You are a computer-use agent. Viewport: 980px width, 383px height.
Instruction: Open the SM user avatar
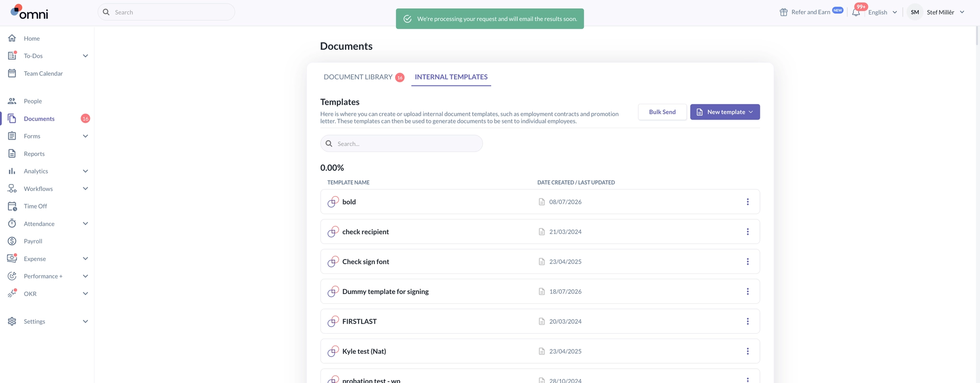point(914,12)
